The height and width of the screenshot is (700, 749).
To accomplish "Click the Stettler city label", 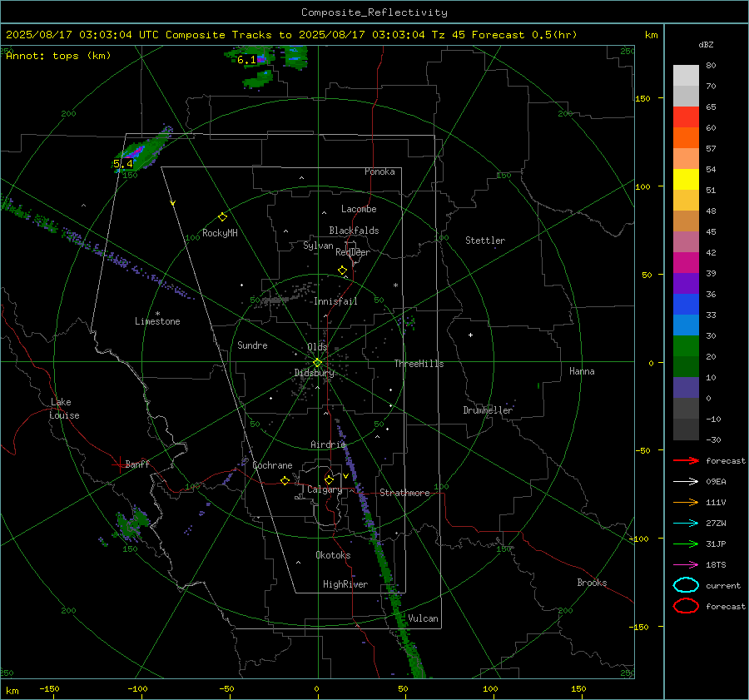I will (x=485, y=241).
